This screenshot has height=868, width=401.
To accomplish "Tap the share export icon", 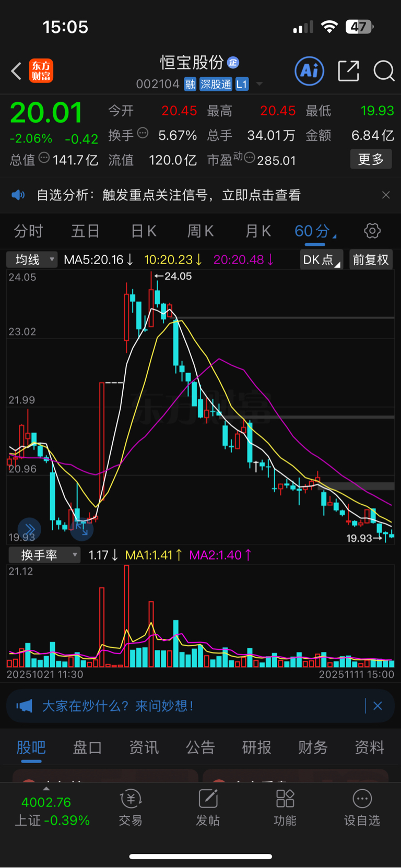I will 348,71.
